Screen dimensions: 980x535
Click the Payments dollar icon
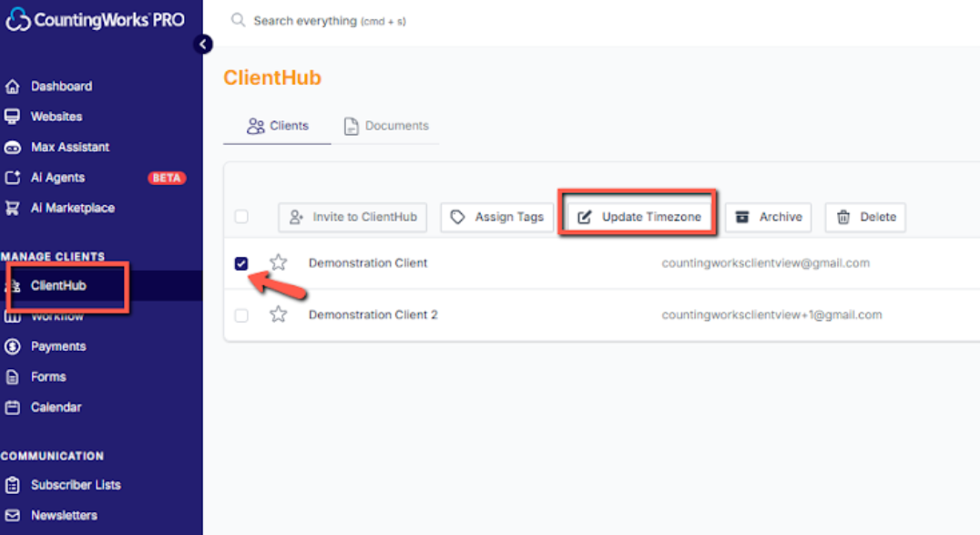pos(13,346)
